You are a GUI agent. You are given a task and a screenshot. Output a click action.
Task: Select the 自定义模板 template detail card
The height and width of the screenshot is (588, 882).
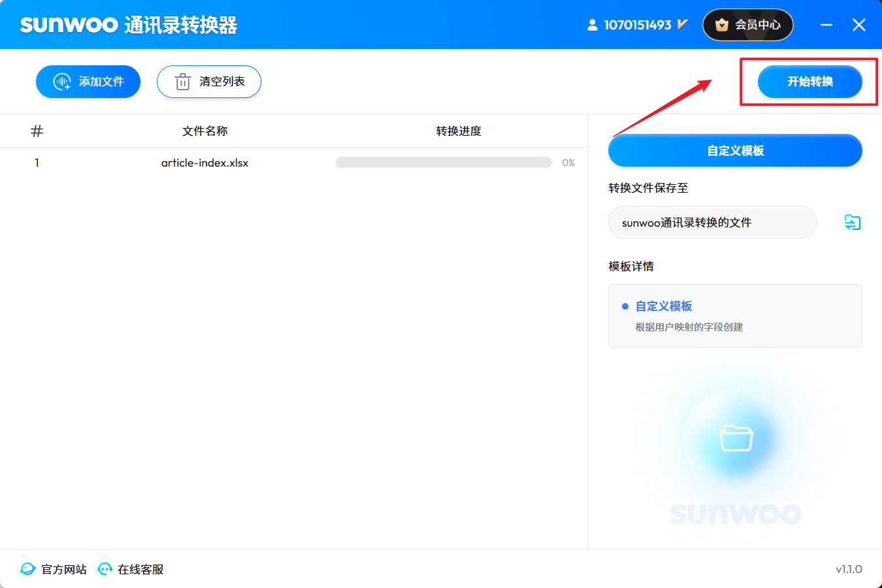(735, 316)
